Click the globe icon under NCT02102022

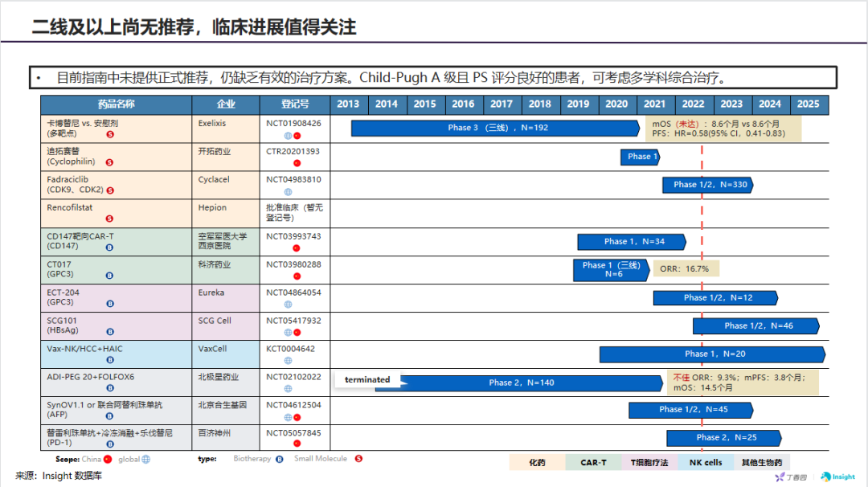(x=288, y=389)
